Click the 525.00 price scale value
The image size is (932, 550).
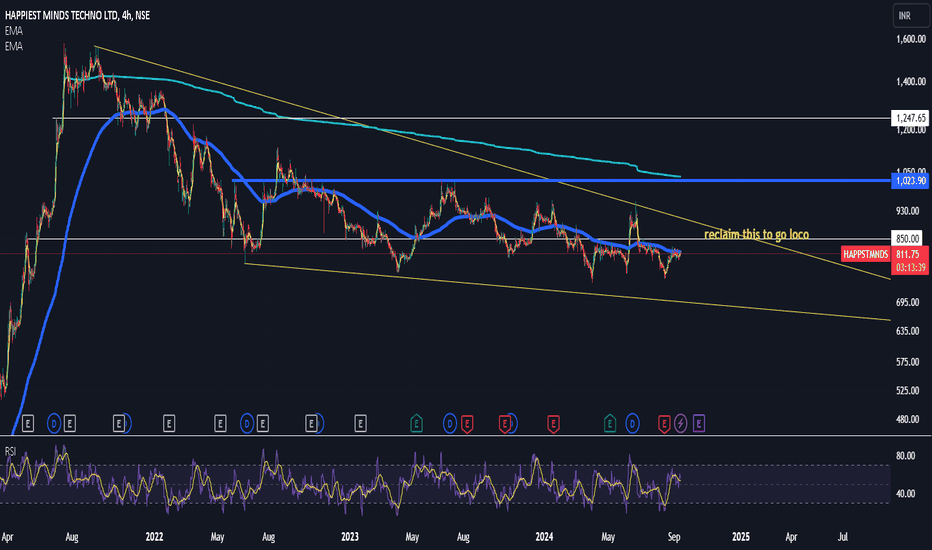click(x=907, y=390)
